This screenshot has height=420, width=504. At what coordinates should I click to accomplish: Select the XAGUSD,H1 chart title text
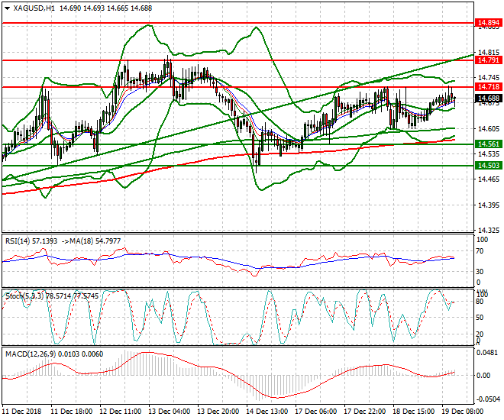34,8
